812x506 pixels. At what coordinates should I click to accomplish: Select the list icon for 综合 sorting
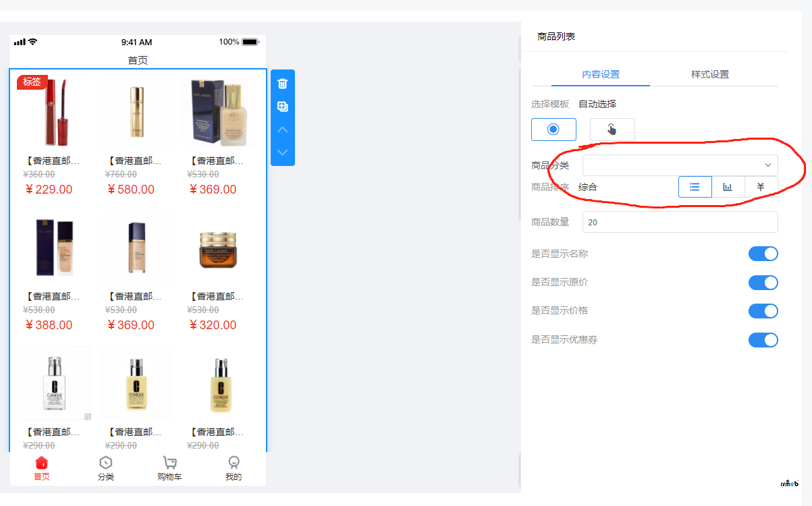click(695, 187)
